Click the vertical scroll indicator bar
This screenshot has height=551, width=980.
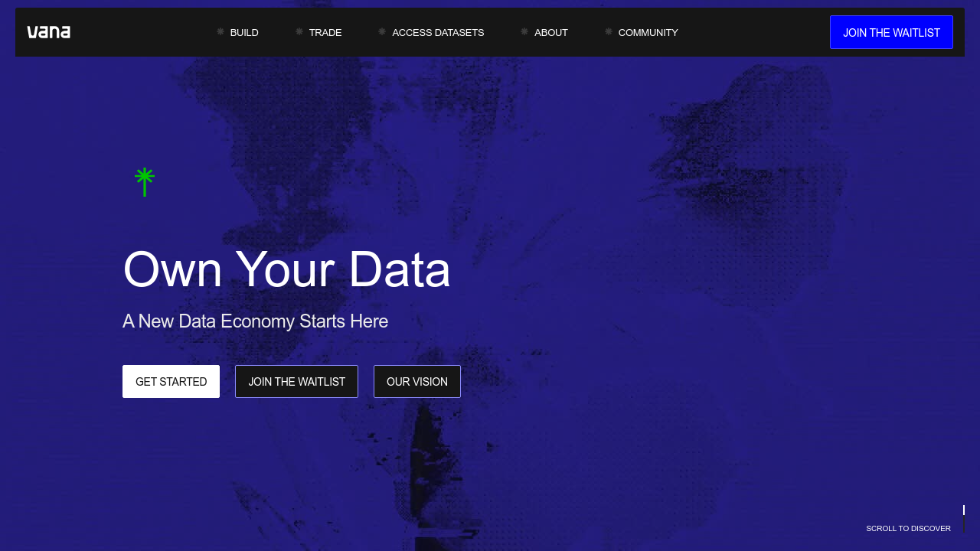(963, 518)
